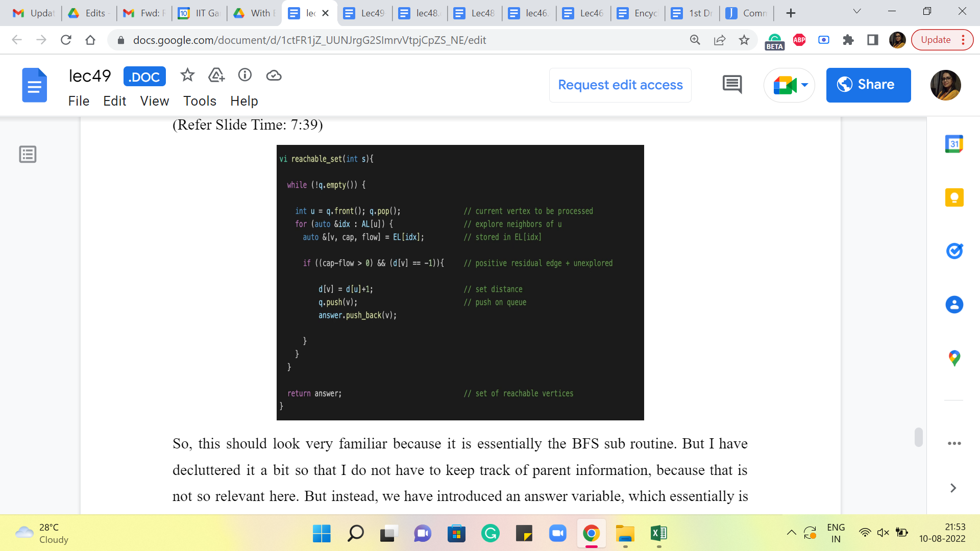Image resolution: width=980 pixels, height=551 pixels.
Task: Open the search tabs chevron
Action: 857,12
